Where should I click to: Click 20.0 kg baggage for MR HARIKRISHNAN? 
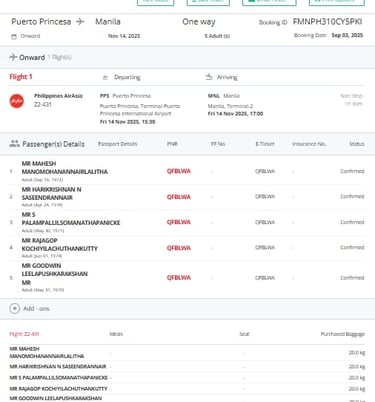pos(357,367)
